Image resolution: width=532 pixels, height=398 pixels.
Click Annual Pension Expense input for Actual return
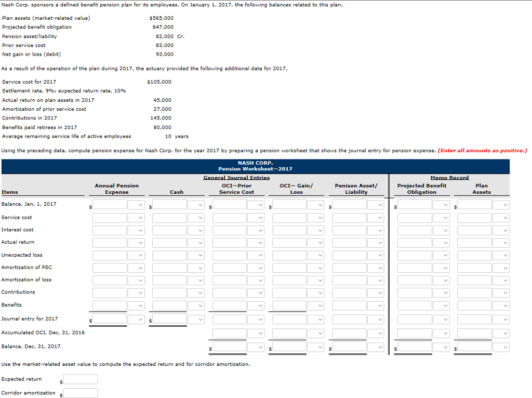(110, 243)
